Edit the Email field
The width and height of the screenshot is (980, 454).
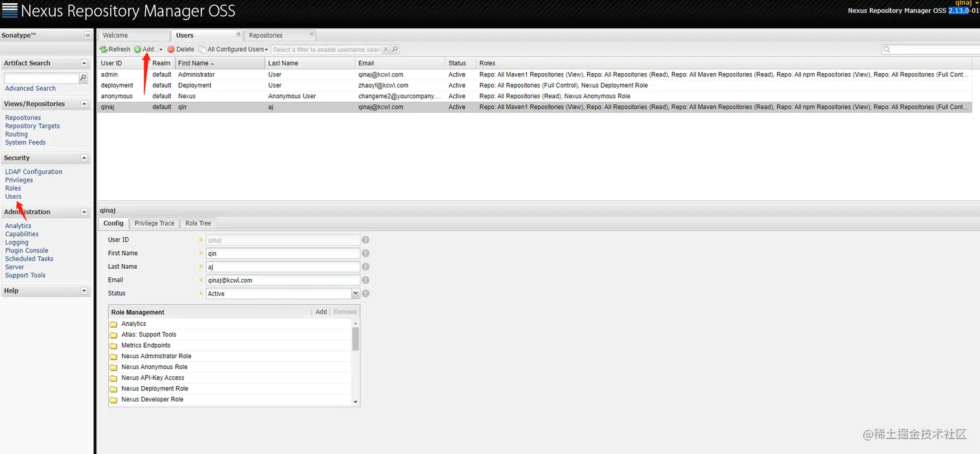pos(283,280)
